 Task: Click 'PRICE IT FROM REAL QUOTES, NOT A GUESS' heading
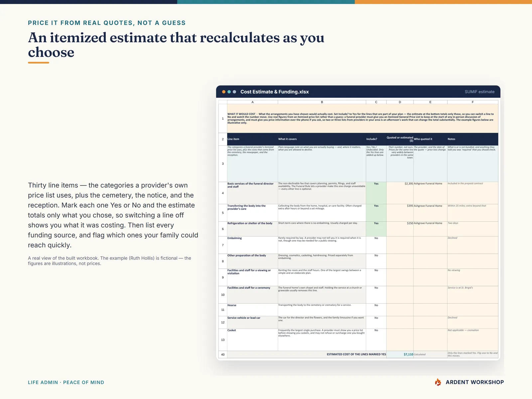click(x=107, y=23)
